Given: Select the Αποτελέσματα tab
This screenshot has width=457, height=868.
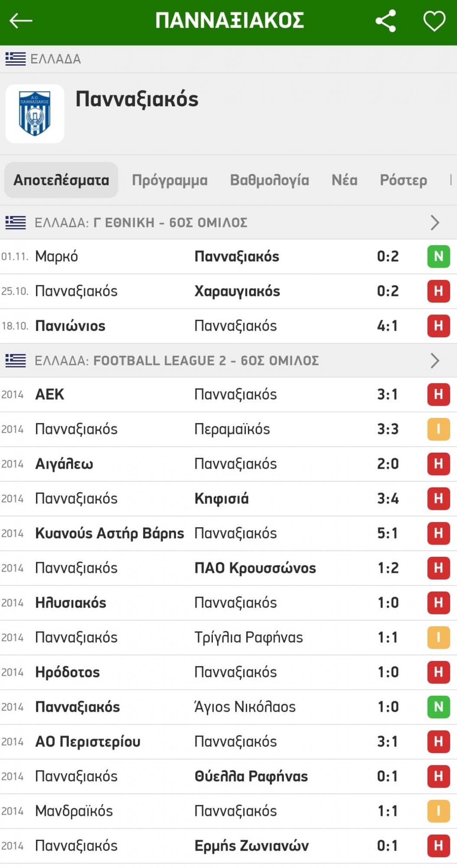Looking at the screenshot, I should coord(61,180).
